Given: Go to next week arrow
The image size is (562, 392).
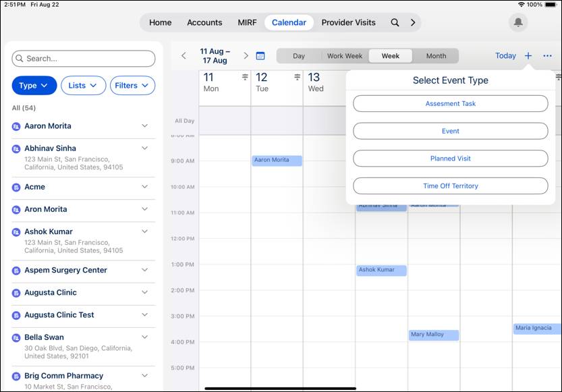Looking at the screenshot, I should (x=246, y=55).
